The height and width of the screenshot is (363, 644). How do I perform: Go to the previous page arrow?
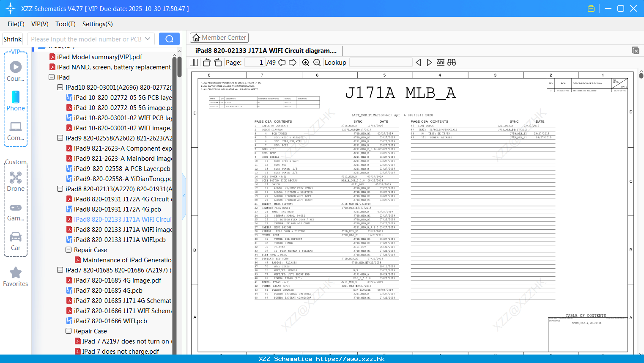(282, 63)
